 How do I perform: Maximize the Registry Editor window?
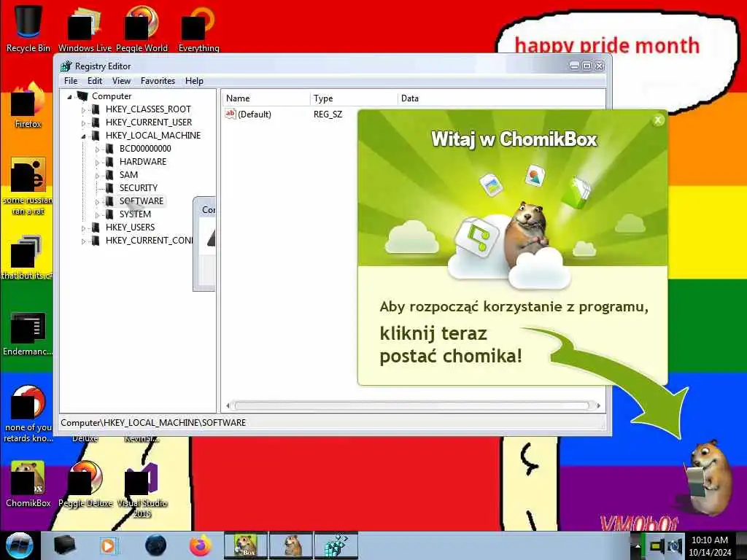tap(587, 66)
